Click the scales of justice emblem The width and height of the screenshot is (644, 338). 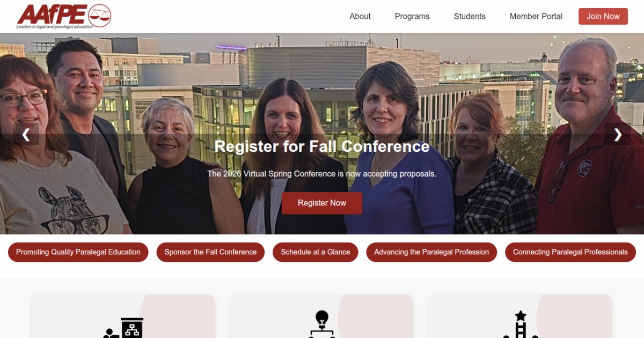click(x=99, y=14)
